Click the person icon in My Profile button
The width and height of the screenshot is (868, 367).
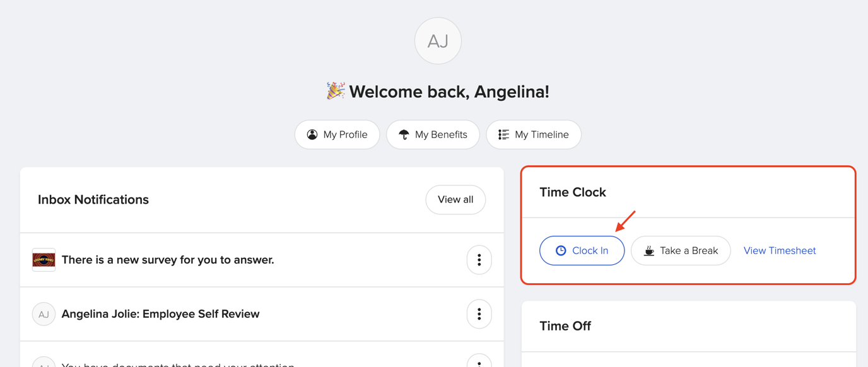[312, 134]
